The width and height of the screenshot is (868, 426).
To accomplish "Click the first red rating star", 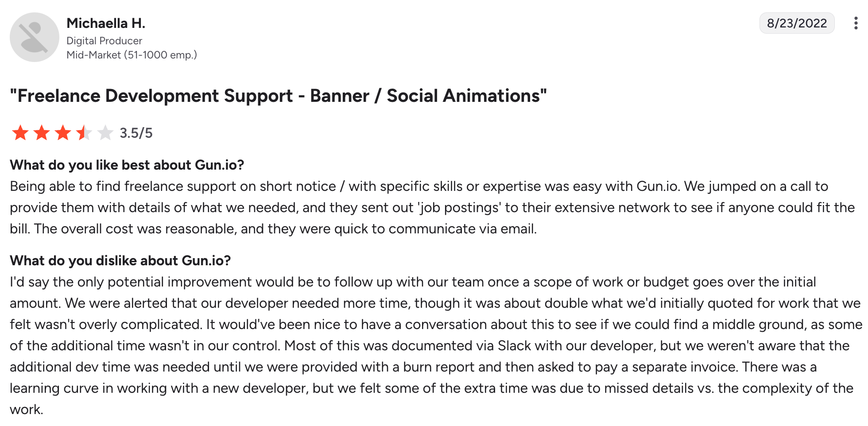I will point(20,133).
